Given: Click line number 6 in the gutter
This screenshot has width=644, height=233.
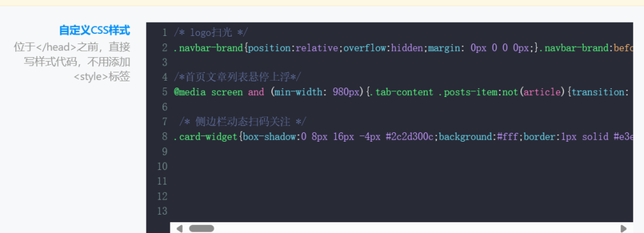Looking at the screenshot, I should tap(165, 107).
